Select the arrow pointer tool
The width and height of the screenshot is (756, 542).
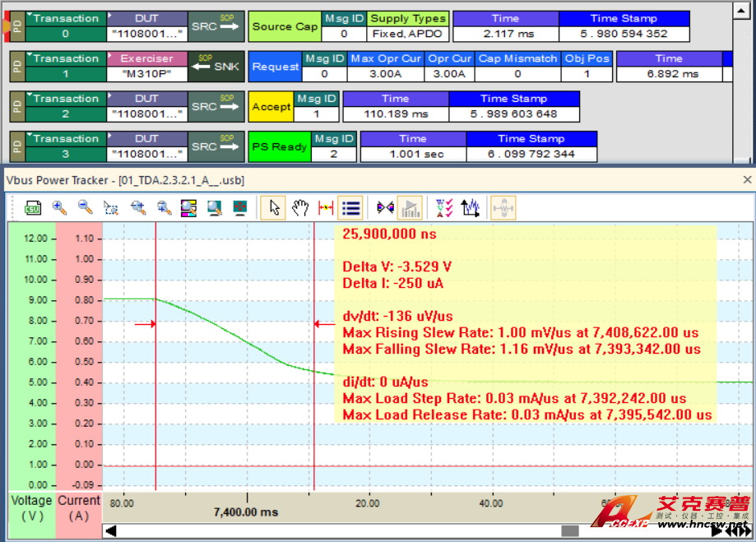pyautogui.click(x=274, y=208)
